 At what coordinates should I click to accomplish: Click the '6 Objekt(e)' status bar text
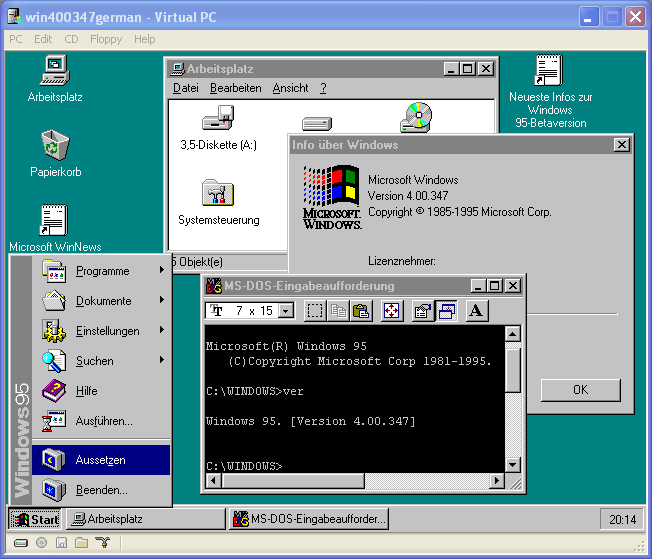coord(197,262)
